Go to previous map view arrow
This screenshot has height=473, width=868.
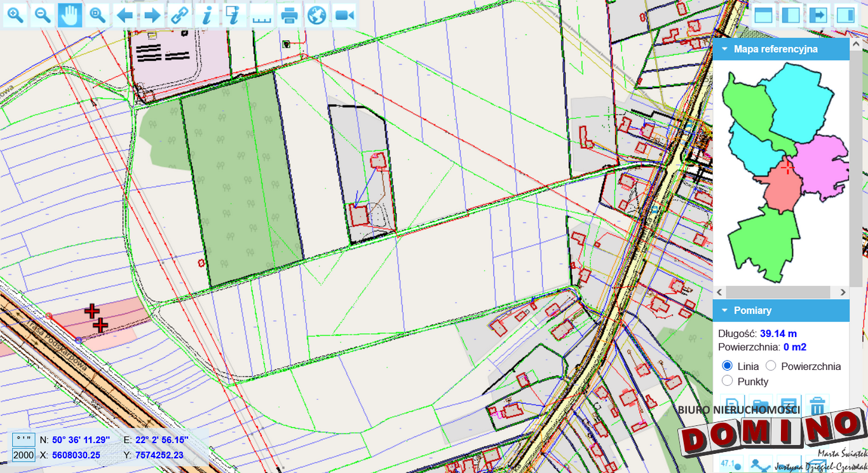[125, 15]
